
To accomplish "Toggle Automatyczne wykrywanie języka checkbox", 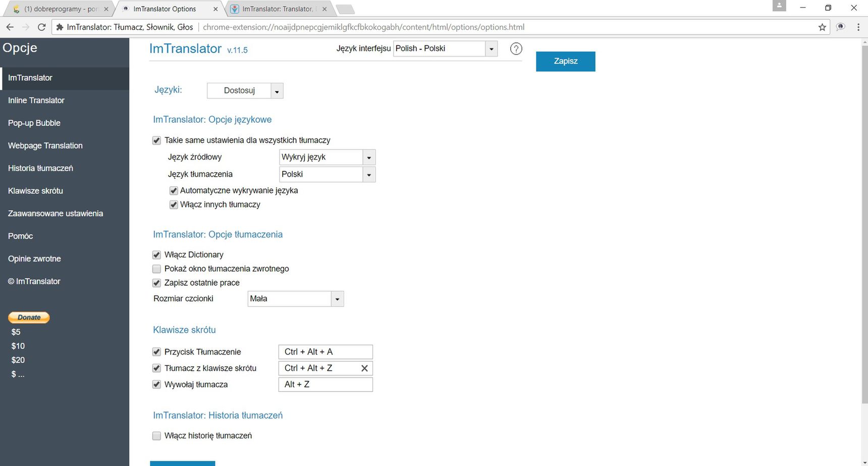I will click(x=174, y=191).
